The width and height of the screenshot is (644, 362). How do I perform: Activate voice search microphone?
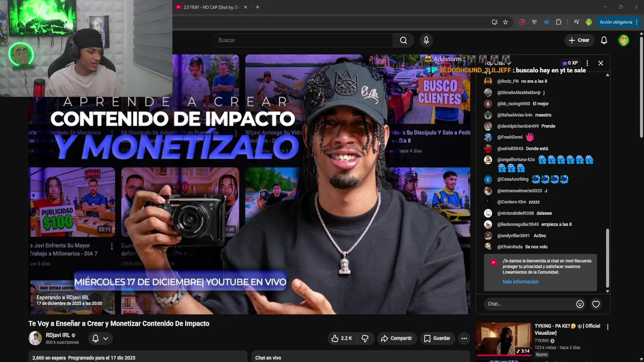[x=426, y=40]
